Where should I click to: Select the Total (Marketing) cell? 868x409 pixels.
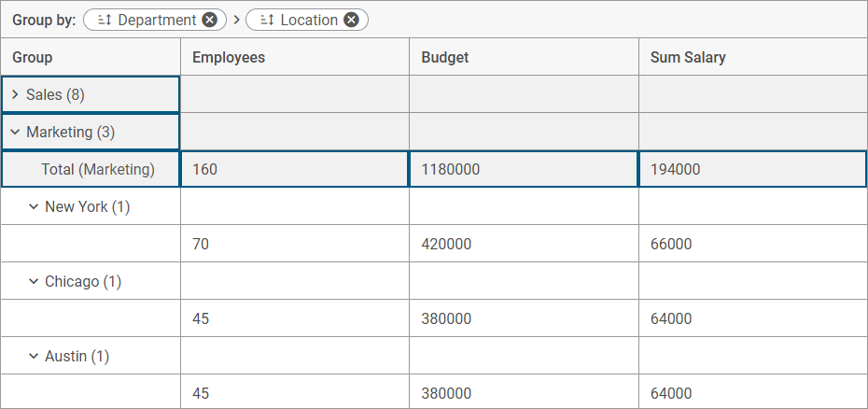coord(91,169)
